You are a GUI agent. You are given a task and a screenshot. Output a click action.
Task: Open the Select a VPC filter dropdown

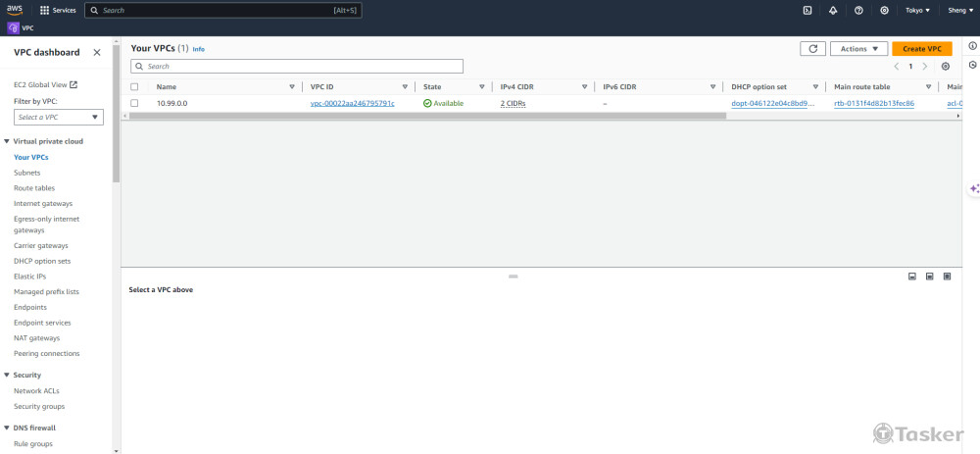(x=59, y=117)
